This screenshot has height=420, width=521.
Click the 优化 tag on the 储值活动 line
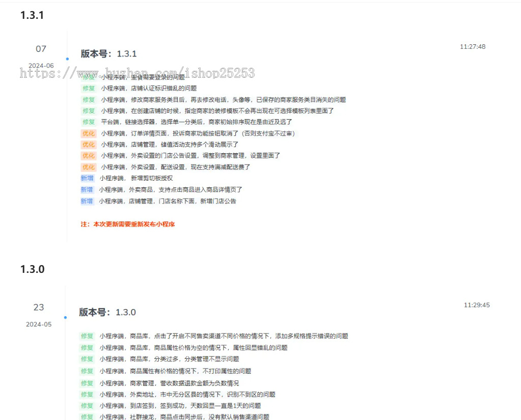click(x=89, y=145)
